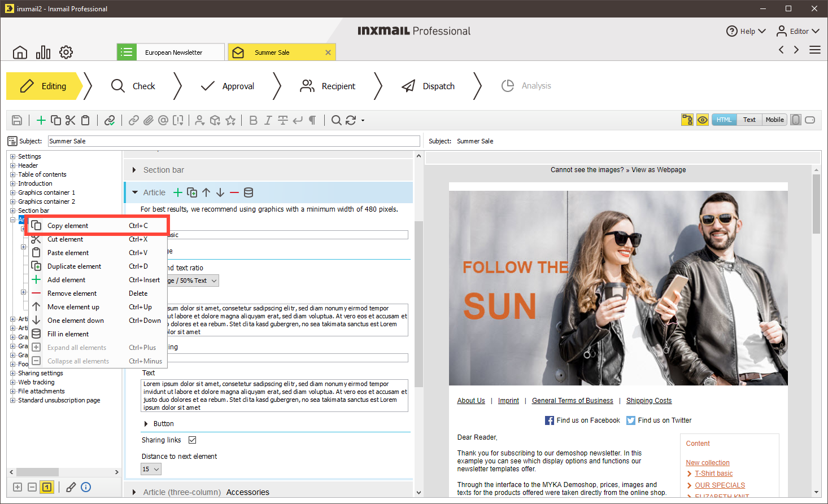Click the Article fill database icon
This screenshot has height=504, width=828.
click(x=249, y=192)
